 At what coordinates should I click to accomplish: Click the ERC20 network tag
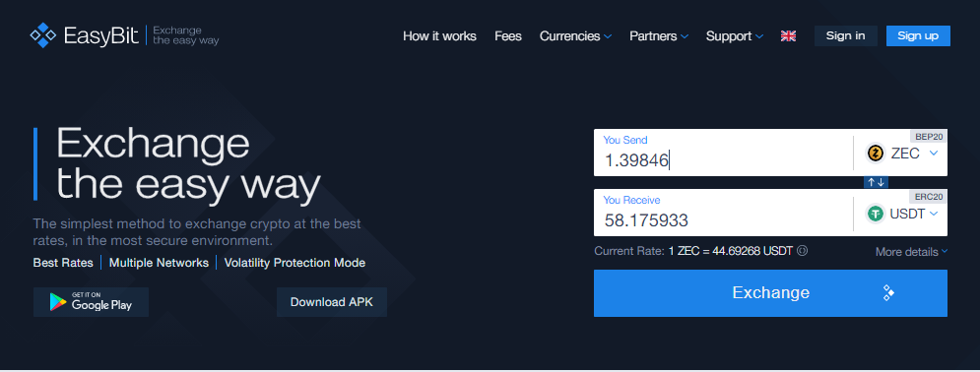[929, 196]
